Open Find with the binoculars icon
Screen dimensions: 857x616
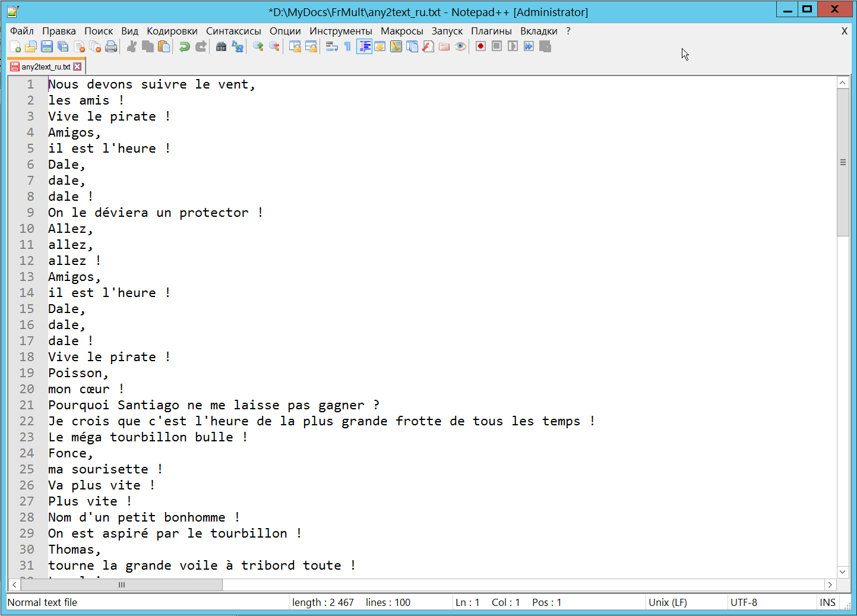221,46
